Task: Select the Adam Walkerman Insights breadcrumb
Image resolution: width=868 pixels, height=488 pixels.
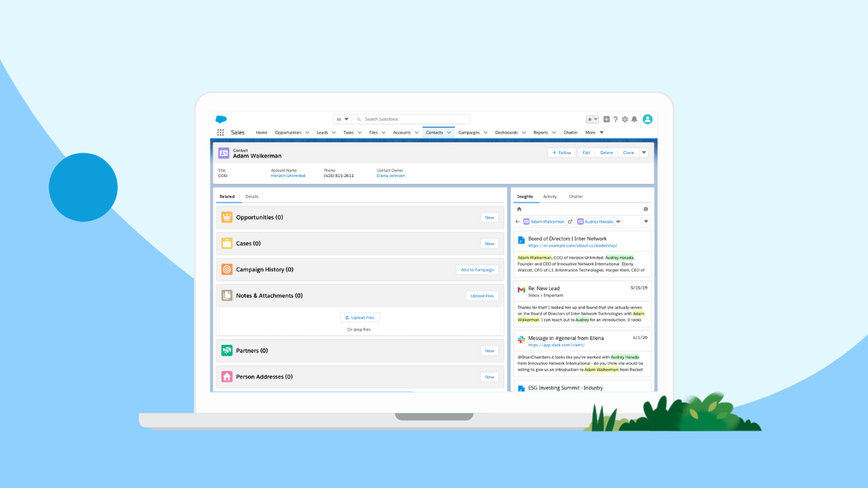Action: point(544,221)
